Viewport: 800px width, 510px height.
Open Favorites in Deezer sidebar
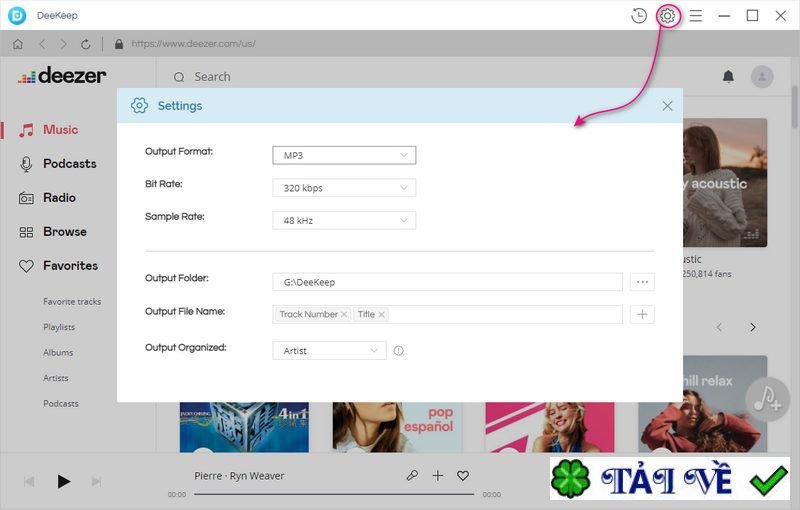tap(58, 266)
